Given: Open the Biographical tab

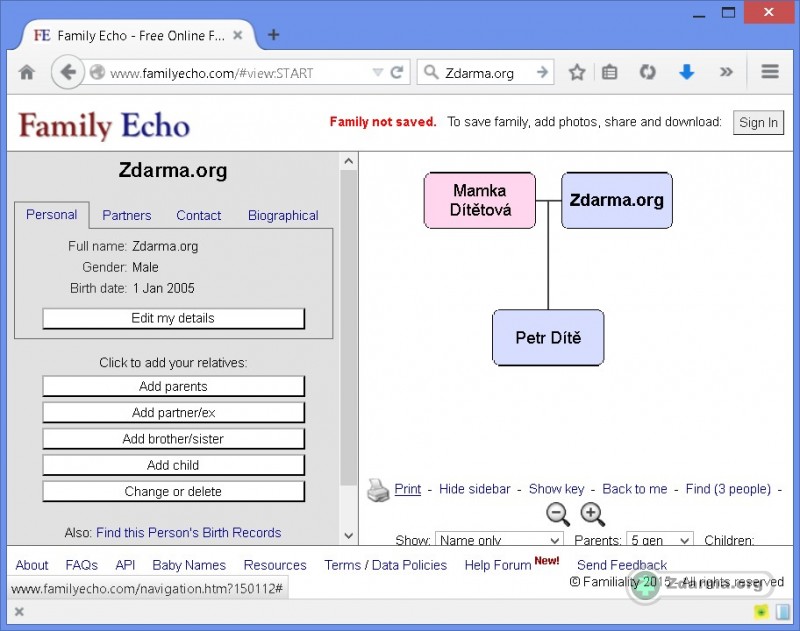Looking at the screenshot, I should (282, 215).
